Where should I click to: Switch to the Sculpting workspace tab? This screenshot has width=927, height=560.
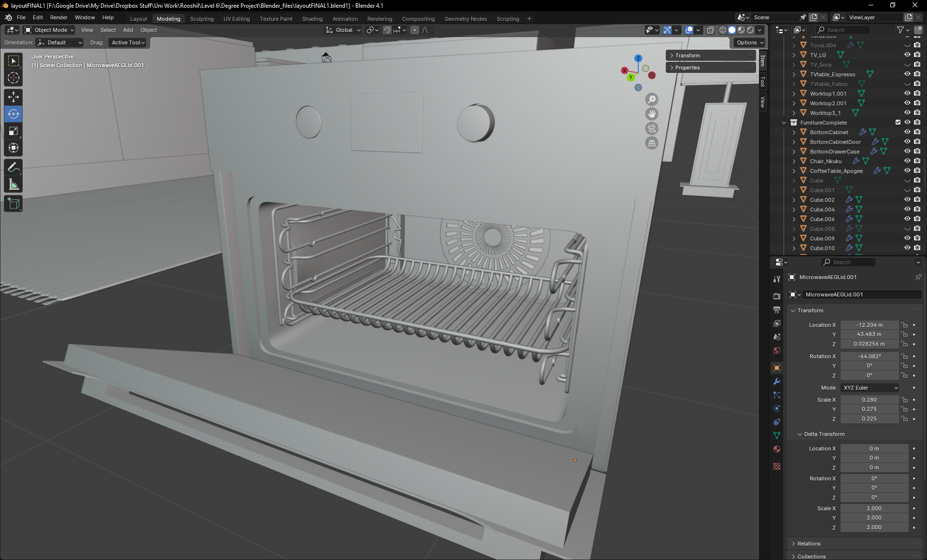(x=201, y=19)
